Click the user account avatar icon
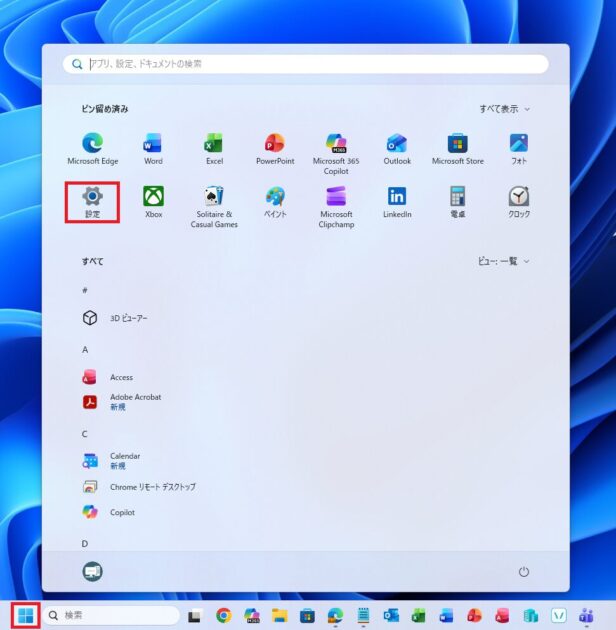Image resolution: width=616 pixels, height=630 pixels. tap(92, 571)
